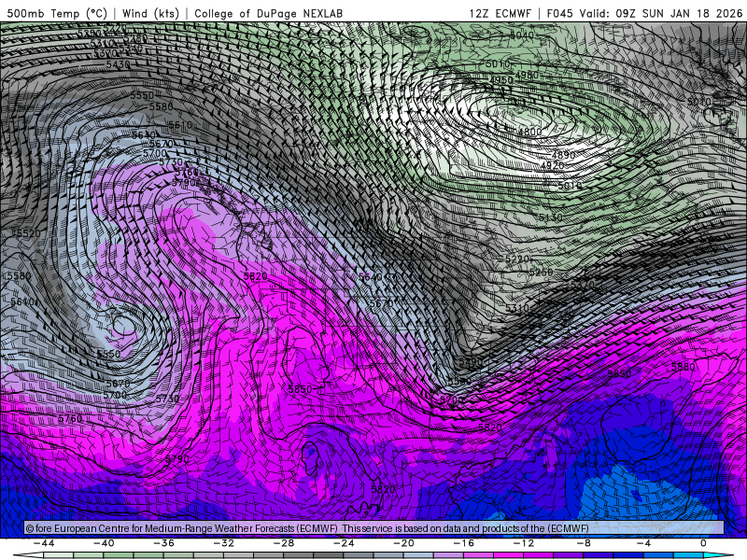Click the -24 colorbar label

click(x=344, y=543)
